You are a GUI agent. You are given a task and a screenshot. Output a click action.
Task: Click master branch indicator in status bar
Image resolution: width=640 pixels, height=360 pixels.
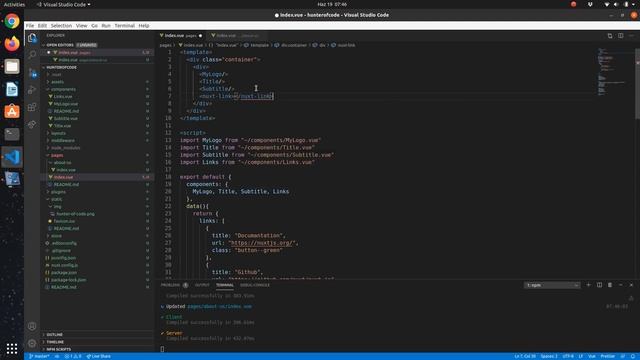point(39,356)
